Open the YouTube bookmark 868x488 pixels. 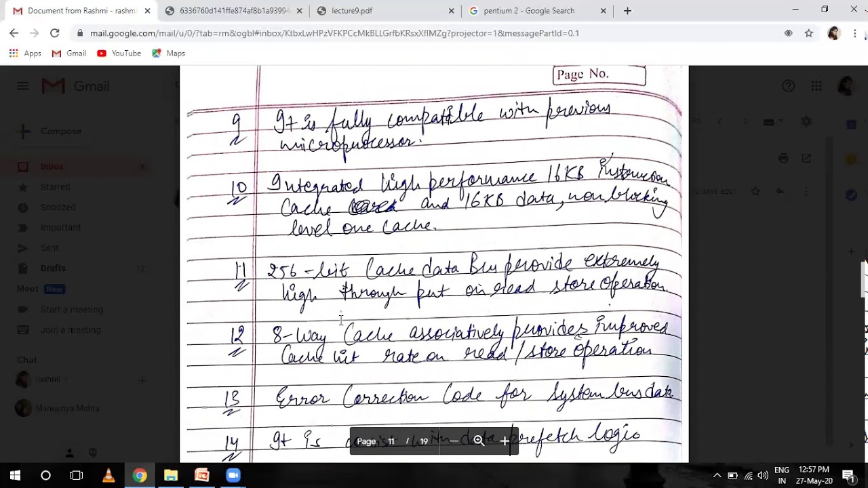119,54
